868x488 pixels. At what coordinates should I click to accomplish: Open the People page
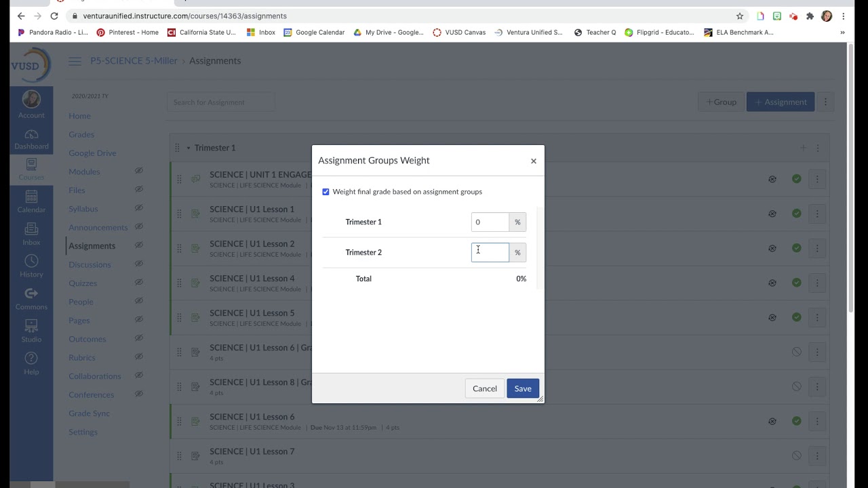tap(81, 302)
